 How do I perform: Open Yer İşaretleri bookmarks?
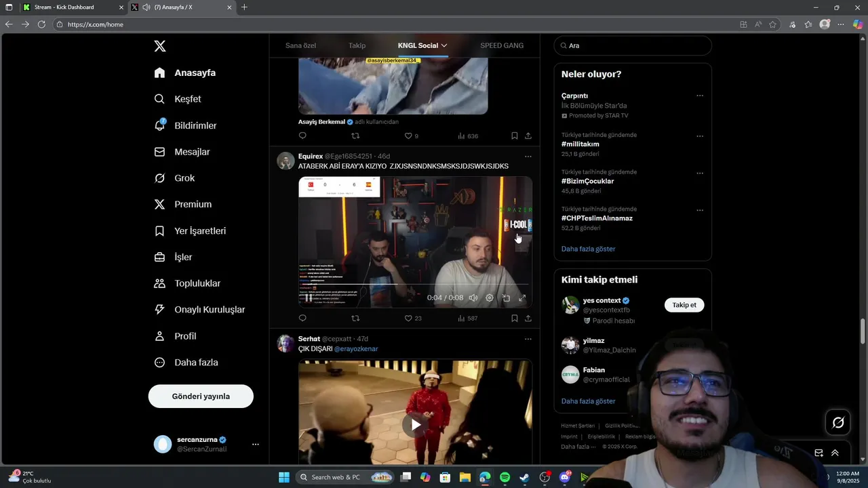click(190, 231)
